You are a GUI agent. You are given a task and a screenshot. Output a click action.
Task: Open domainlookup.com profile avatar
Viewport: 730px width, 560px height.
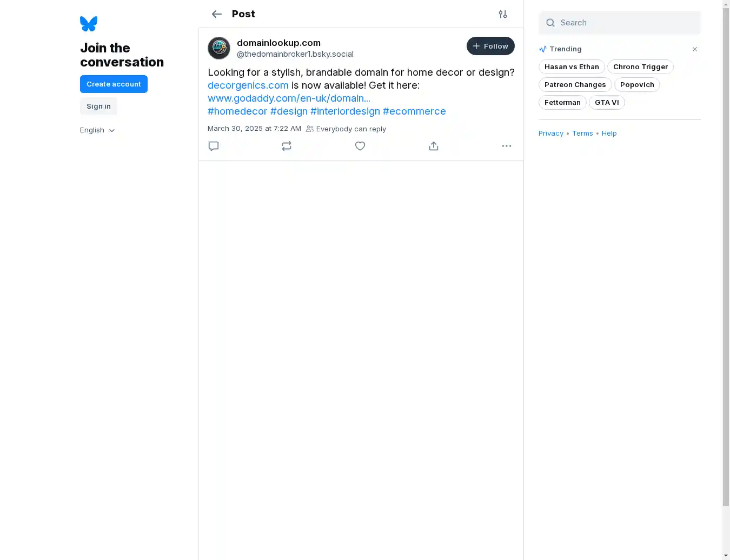click(219, 48)
